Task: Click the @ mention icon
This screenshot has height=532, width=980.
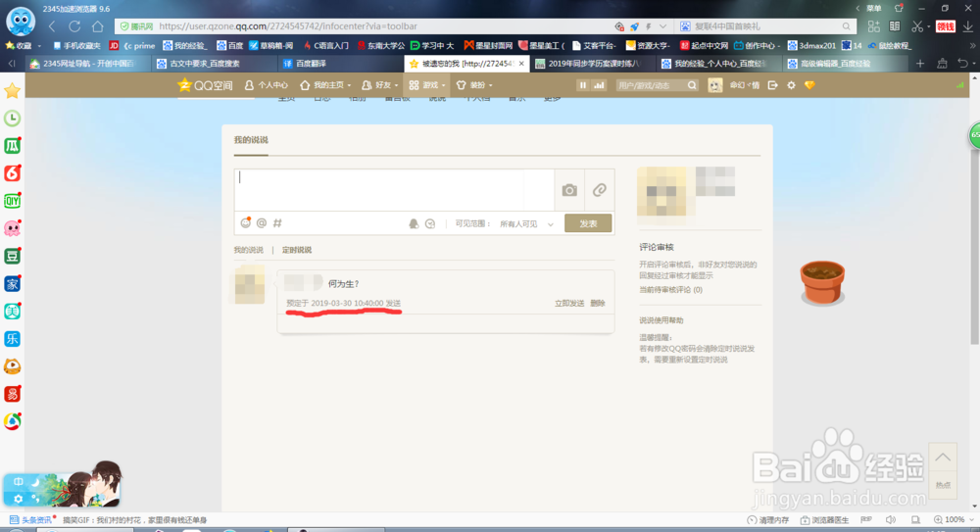Action: [262, 223]
